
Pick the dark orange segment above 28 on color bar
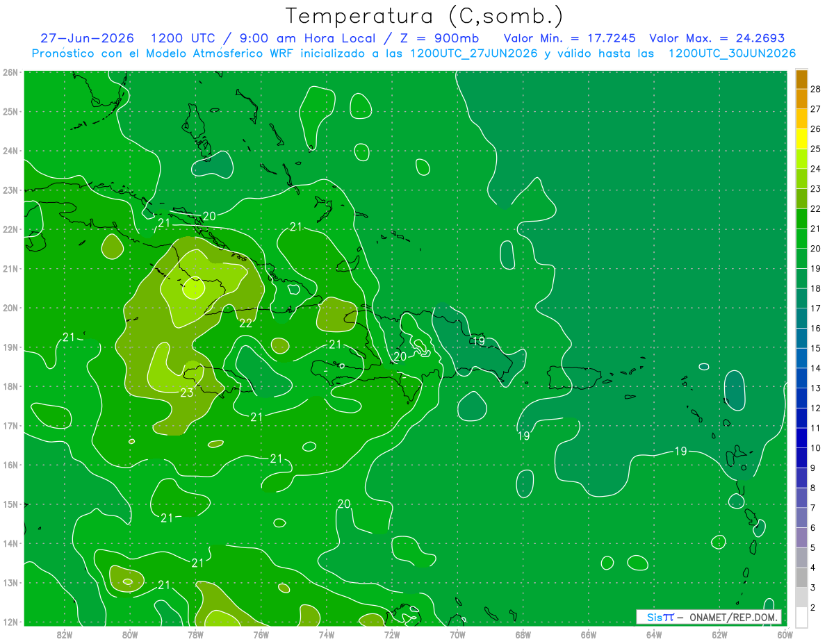coord(801,79)
